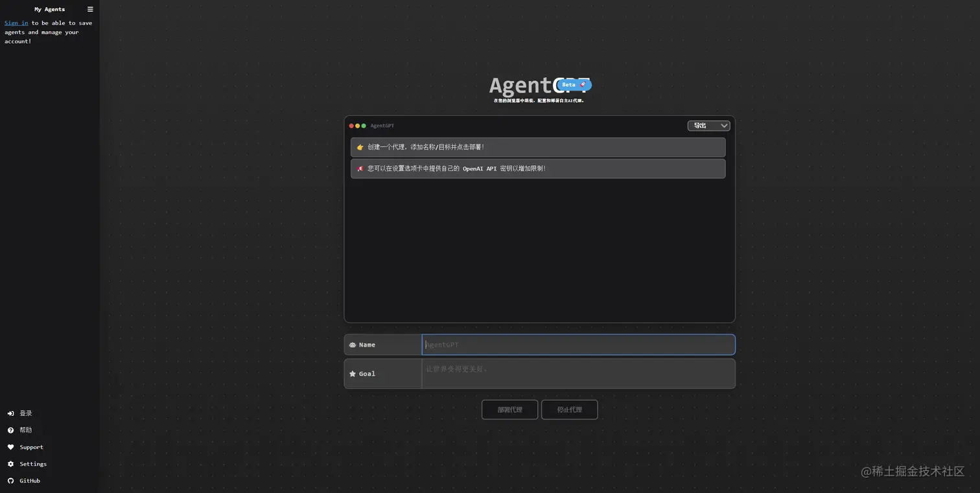Screen dimensions: 980x493
Task: Click the login arrow icon
Action: tap(10, 413)
